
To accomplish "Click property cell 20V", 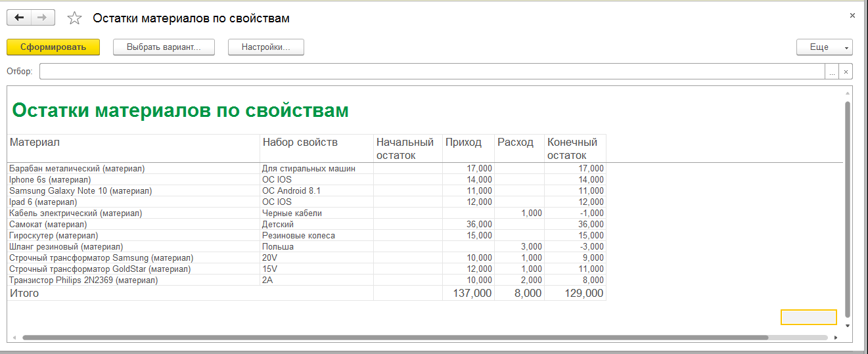I will coord(317,257).
